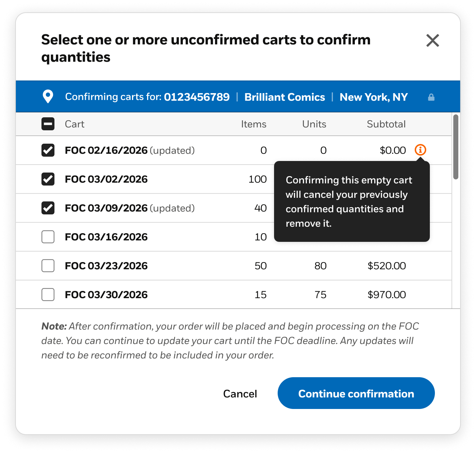This screenshot has height=453, width=476.
Task: Click the Brilliant Comics store name
Action: click(285, 97)
